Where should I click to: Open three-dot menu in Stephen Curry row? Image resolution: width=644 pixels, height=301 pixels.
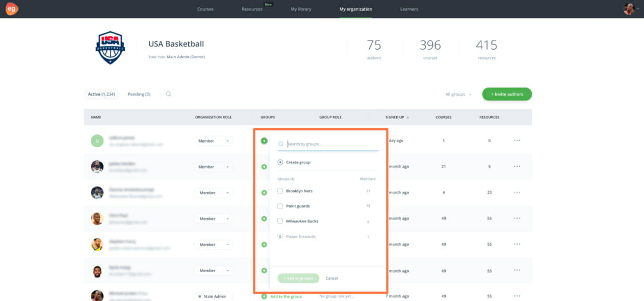pyautogui.click(x=517, y=244)
